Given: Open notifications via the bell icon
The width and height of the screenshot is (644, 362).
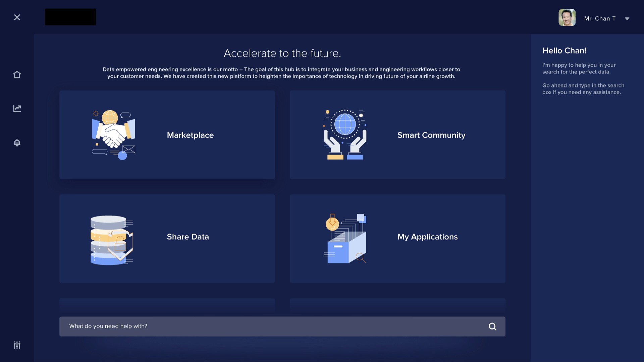Looking at the screenshot, I should [17, 143].
